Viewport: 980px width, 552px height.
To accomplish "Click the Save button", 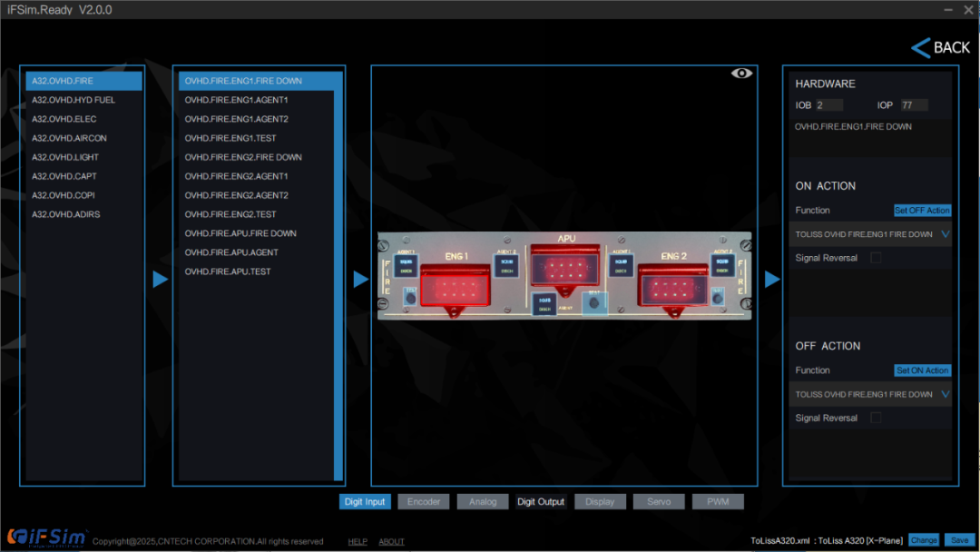I will tap(959, 540).
